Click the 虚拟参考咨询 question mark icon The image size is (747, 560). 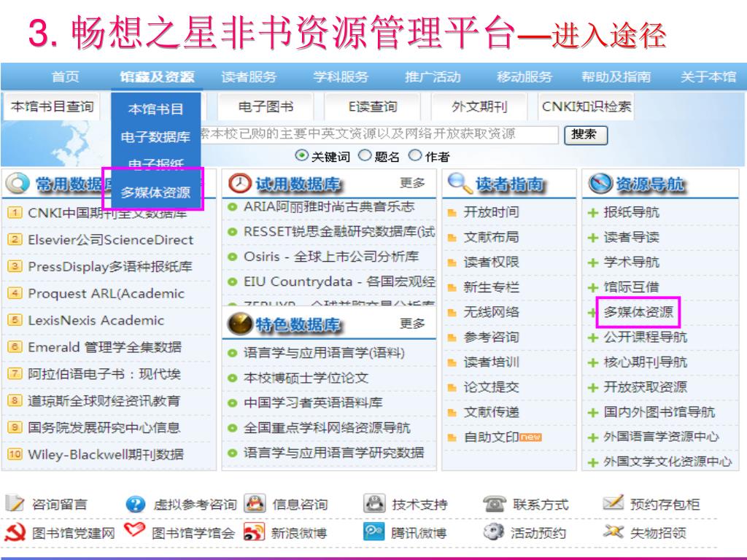coord(135,505)
